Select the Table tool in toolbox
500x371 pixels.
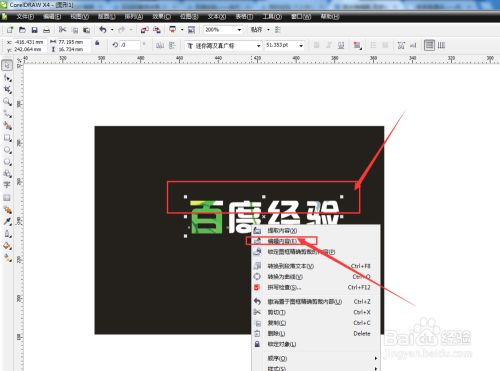7,198
